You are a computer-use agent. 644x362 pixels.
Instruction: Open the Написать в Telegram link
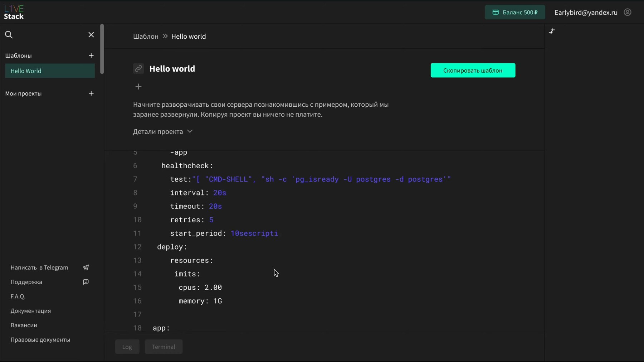(39, 267)
